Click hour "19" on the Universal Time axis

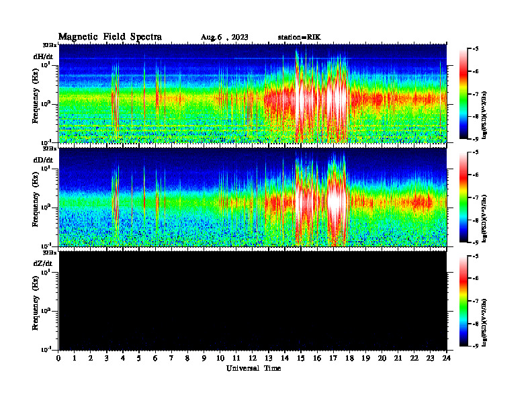coord(365,359)
